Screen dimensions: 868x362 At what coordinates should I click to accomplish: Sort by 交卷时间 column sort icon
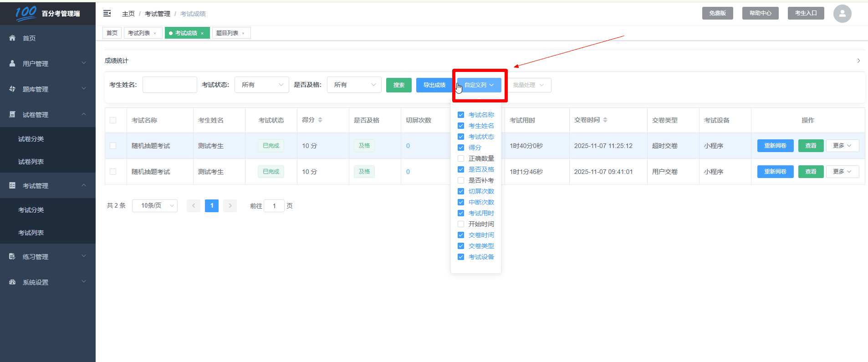[x=605, y=120]
